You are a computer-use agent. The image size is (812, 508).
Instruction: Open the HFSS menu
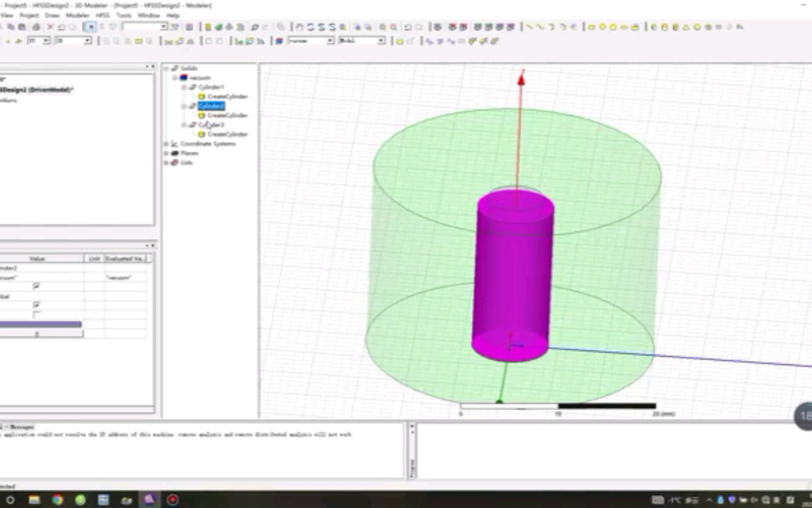102,16
